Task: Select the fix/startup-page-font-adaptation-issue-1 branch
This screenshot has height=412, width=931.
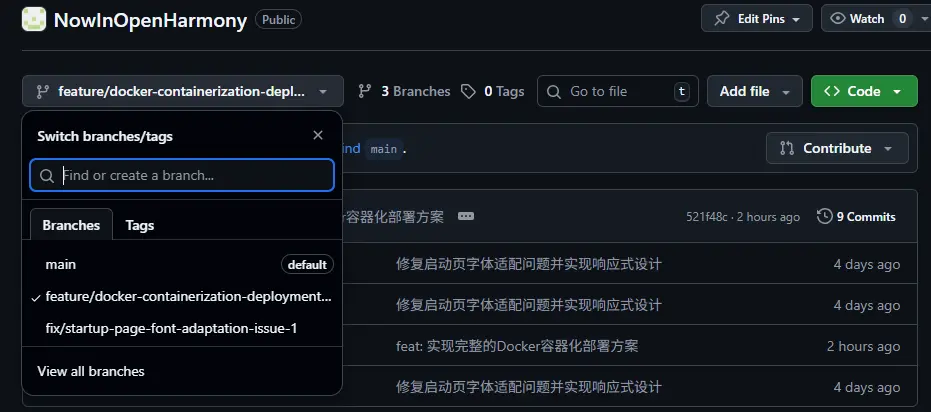Action: tap(171, 328)
